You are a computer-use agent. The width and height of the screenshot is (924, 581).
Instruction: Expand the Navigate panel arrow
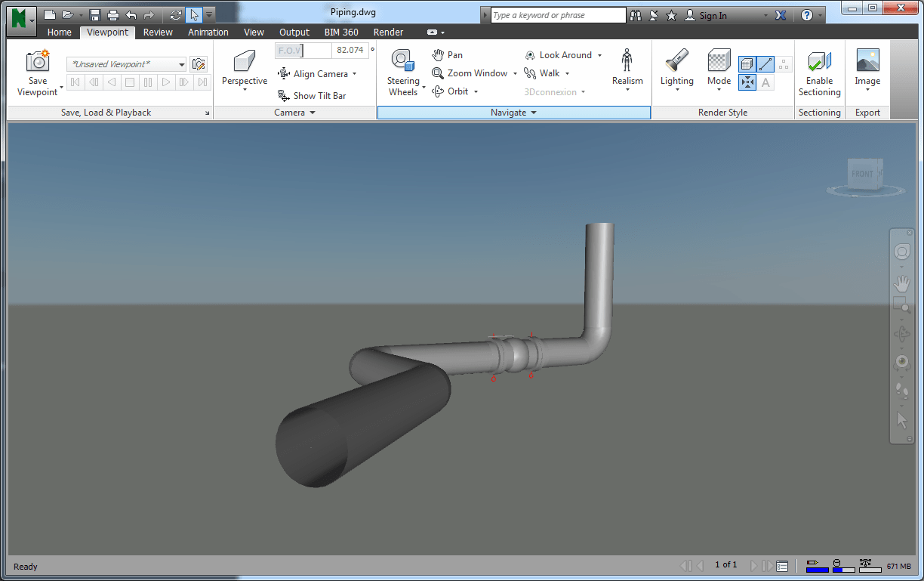click(533, 113)
